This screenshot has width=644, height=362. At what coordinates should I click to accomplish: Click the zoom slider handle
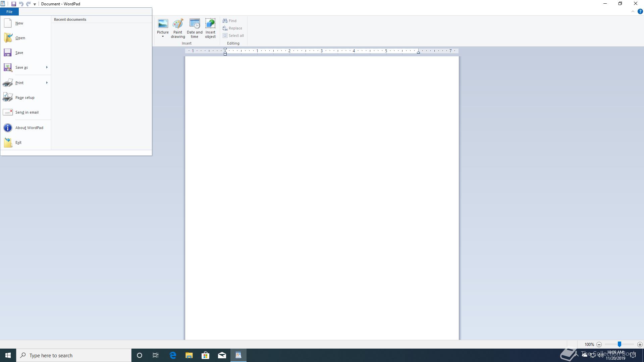pyautogui.click(x=620, y=345)
